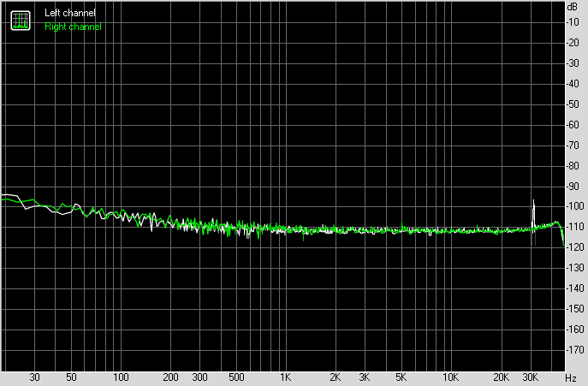The image size is (588, 386).
Task: Click the 10K frequency axis label
Action: (450, 377)
